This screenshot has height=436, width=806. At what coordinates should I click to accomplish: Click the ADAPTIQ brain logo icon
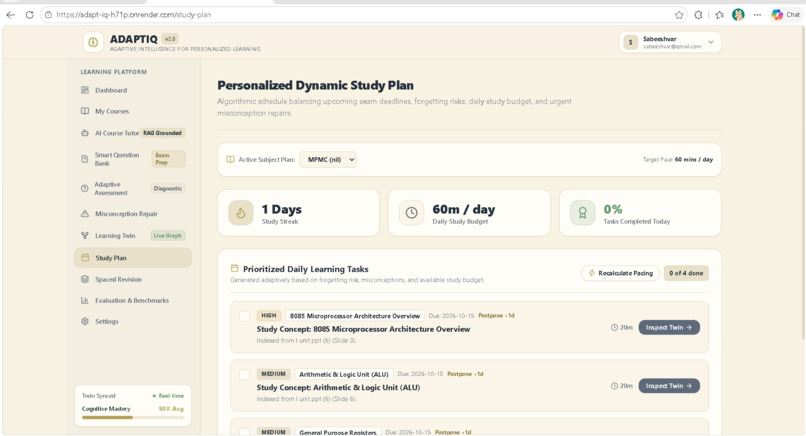[x=93, y=42]
